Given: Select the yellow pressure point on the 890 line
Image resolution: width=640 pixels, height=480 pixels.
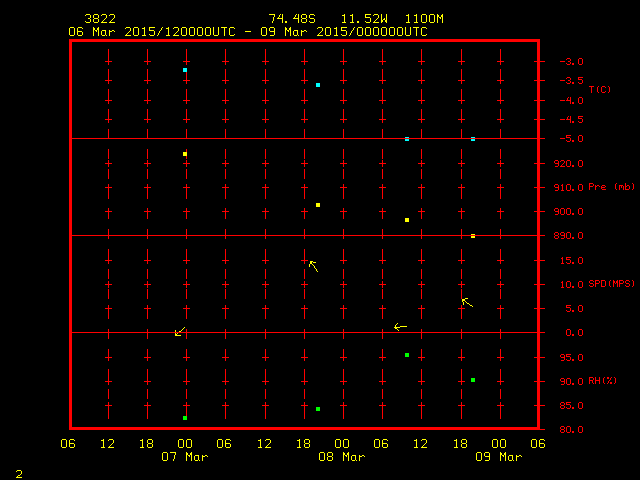Looking at the screenshot, I should (x=473, y=236).
